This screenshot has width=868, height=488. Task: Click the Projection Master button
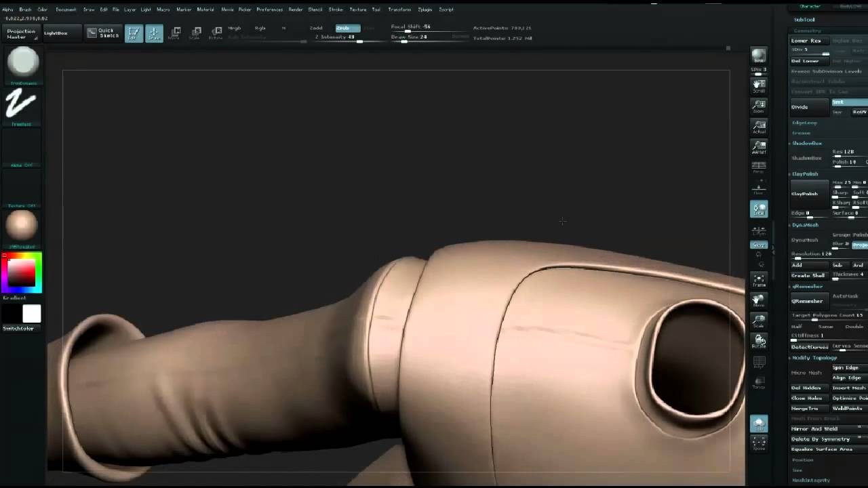[x=21, y=33]
